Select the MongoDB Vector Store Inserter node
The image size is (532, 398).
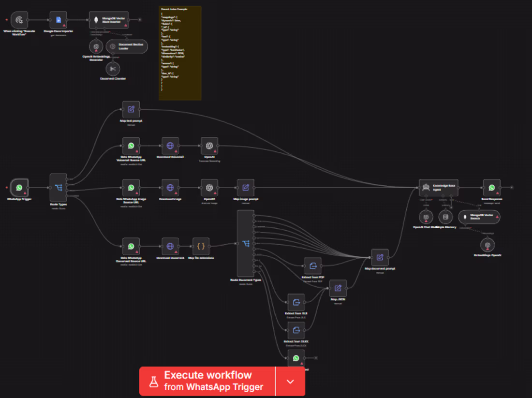click(x=108, y=20)
